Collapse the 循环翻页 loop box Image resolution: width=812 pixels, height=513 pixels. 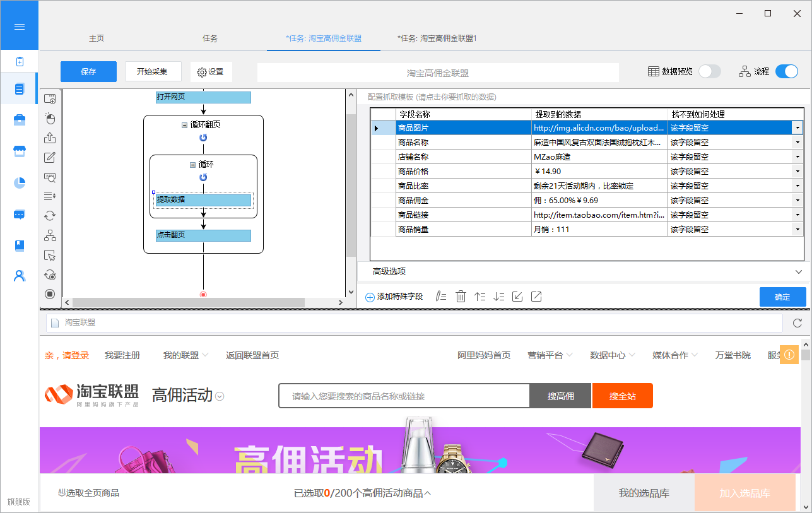184,125
